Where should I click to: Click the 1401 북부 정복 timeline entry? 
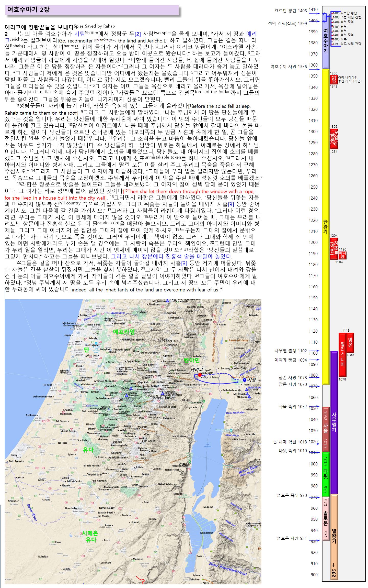344,35
